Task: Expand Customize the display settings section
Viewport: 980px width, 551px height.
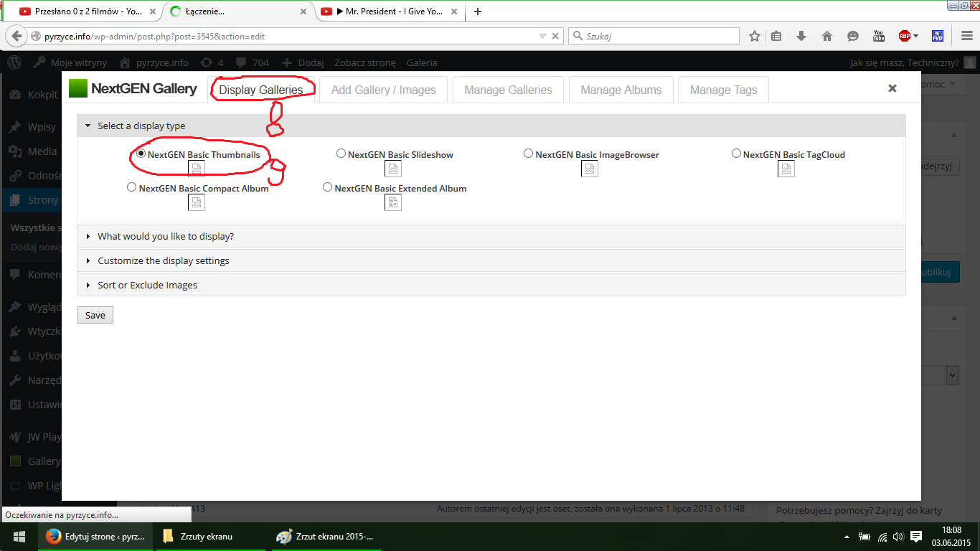Action: [x=164, y=261]
